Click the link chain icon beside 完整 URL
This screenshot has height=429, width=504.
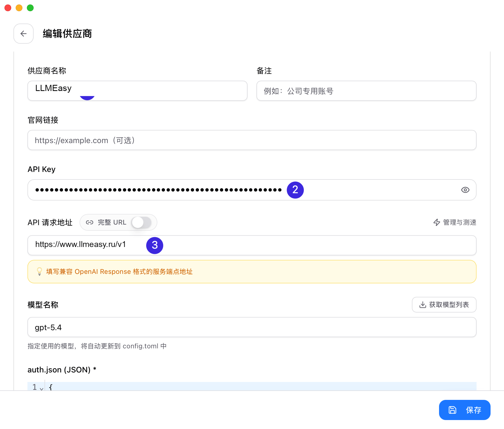pyautogui.click(x=90, y=222)
